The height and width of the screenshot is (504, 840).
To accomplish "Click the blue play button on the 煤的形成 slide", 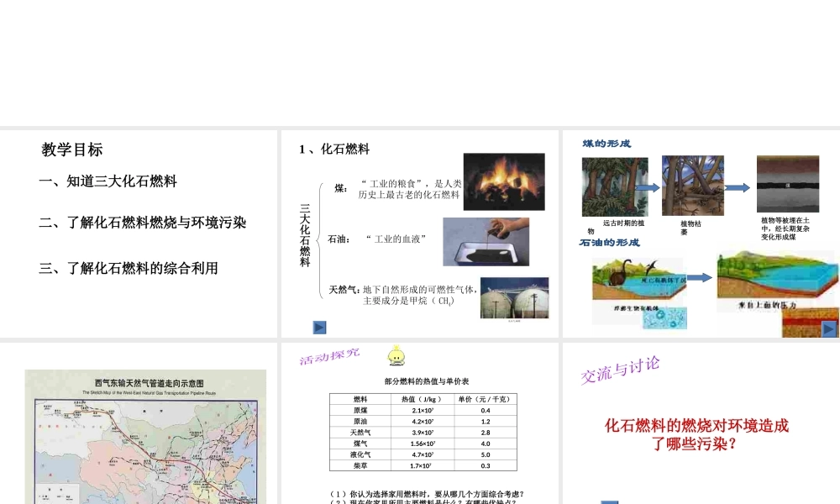I will (x=829, y=328).
